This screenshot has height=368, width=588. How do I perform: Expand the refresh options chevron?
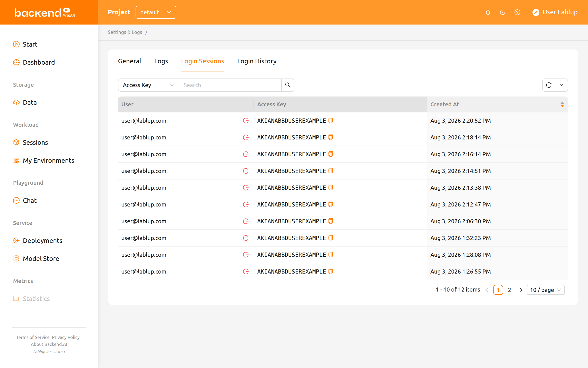click(x=561, y=85)
